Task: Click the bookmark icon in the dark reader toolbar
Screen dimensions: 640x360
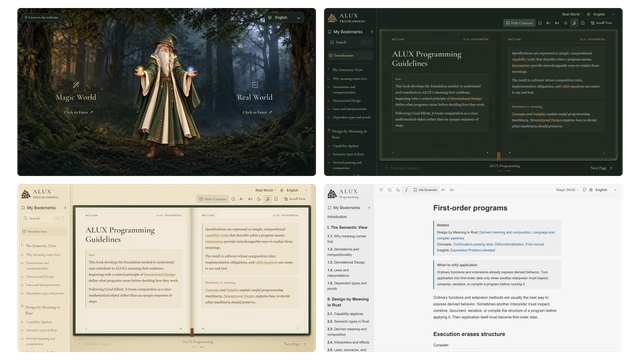Action: [582, 23]
